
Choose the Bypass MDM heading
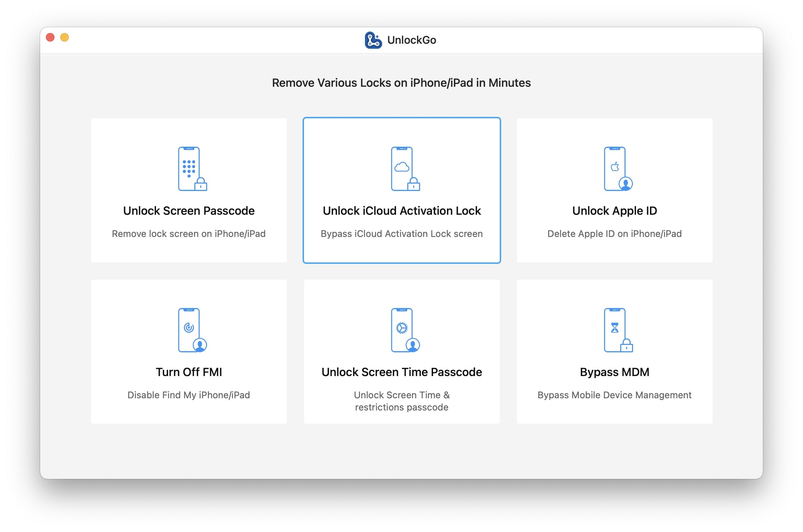[x=614, y=372]
